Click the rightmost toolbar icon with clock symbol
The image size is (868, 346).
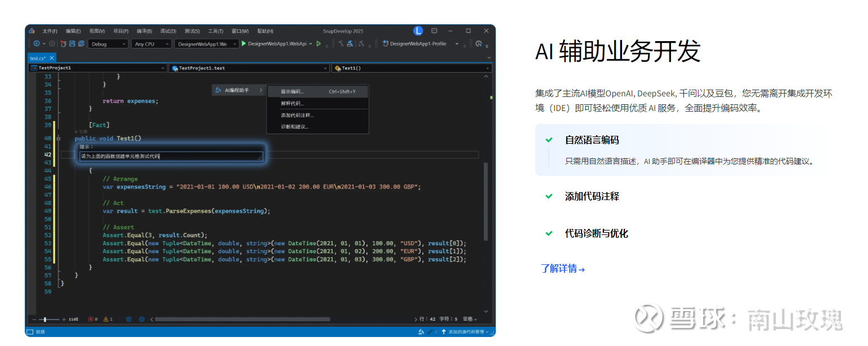click(478, 43)
